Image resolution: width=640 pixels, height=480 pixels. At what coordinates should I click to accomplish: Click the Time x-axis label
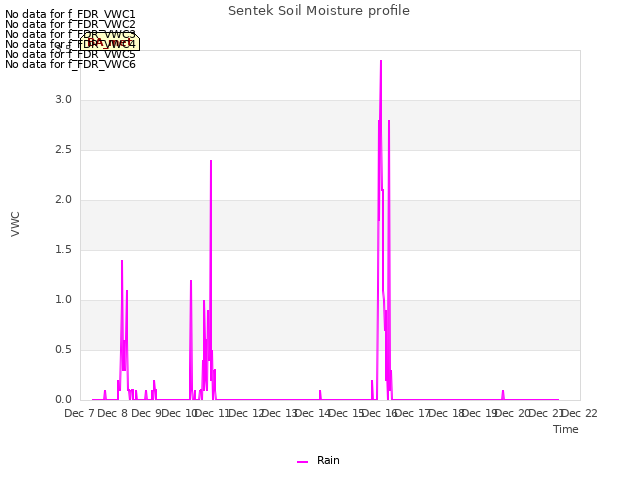566,429
